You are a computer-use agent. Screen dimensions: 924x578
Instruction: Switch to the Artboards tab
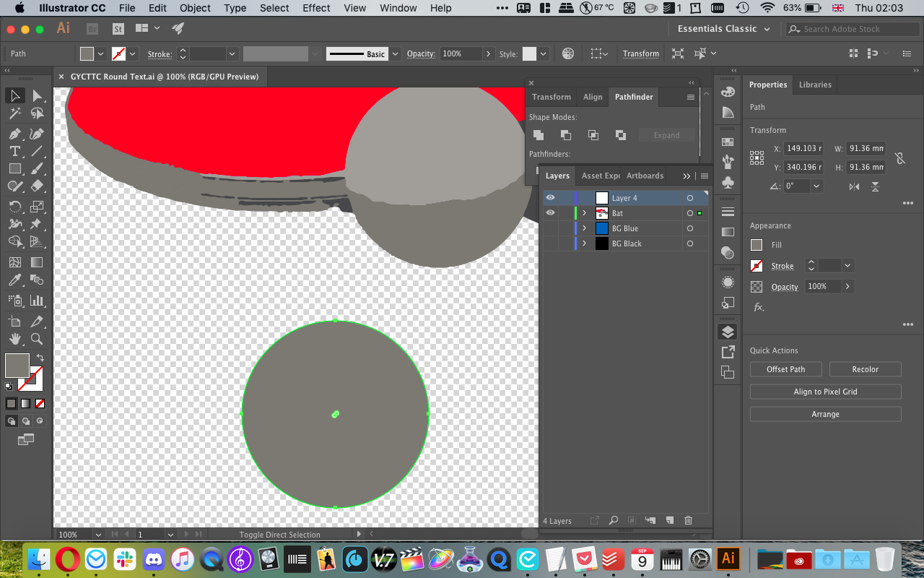(644, 175)
